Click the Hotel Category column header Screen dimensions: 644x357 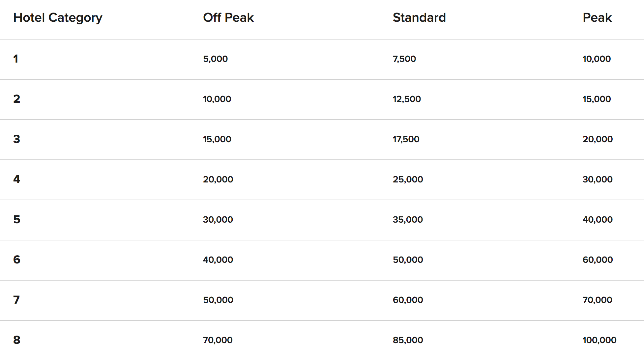58,18
